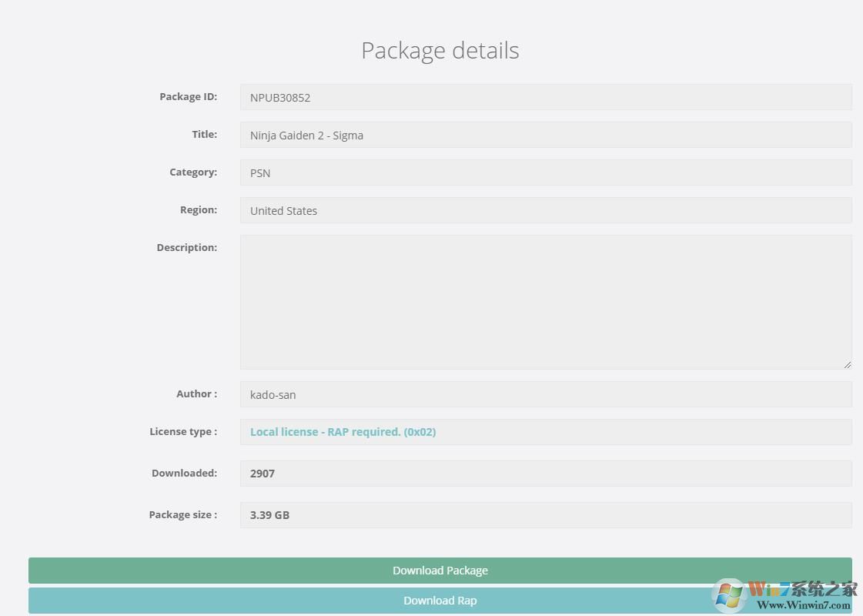Click the Package ID label
The width and height of the screenshot is (863, 616).
[189, 97]
